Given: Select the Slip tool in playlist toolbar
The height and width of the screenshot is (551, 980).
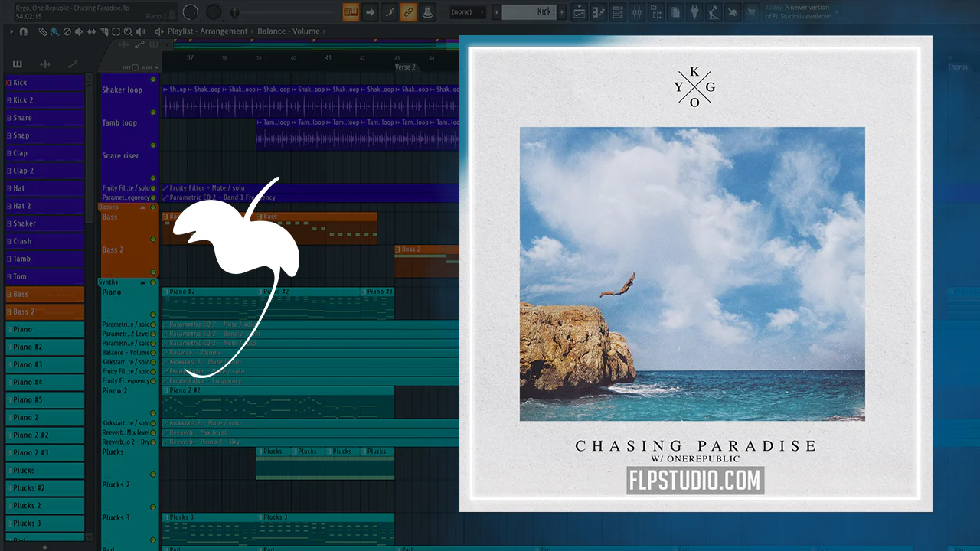Looking at the screenshot, I should [91, 31].
